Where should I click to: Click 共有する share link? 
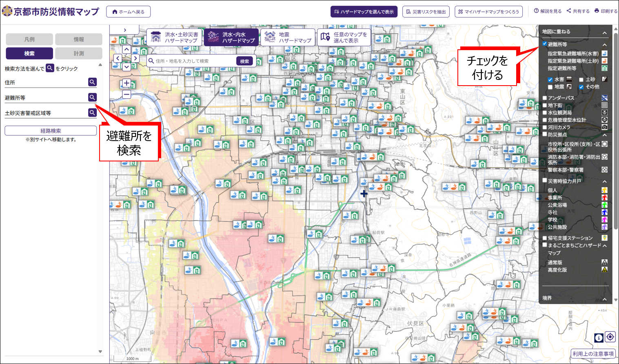coord(578,11)
